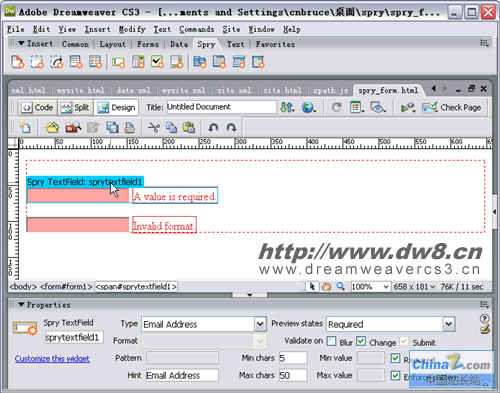Open the Site menu
This screenshot has height=393, width=500.
(x=231, y=29)
